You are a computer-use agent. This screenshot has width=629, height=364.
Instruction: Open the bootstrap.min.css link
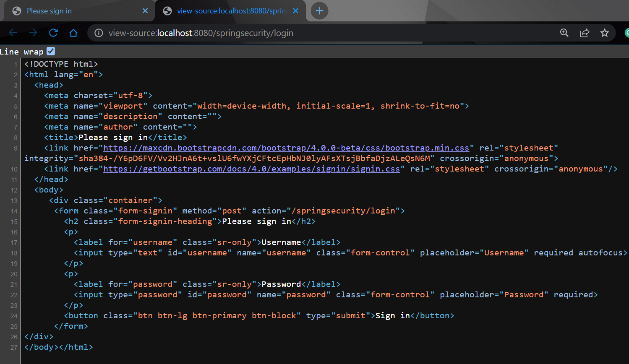[x=286, y=148]
